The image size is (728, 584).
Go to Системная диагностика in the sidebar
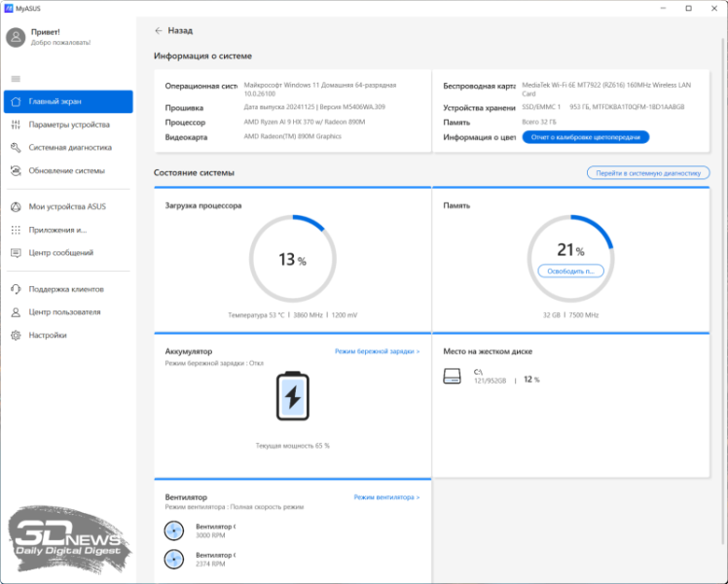coord(68,148)
